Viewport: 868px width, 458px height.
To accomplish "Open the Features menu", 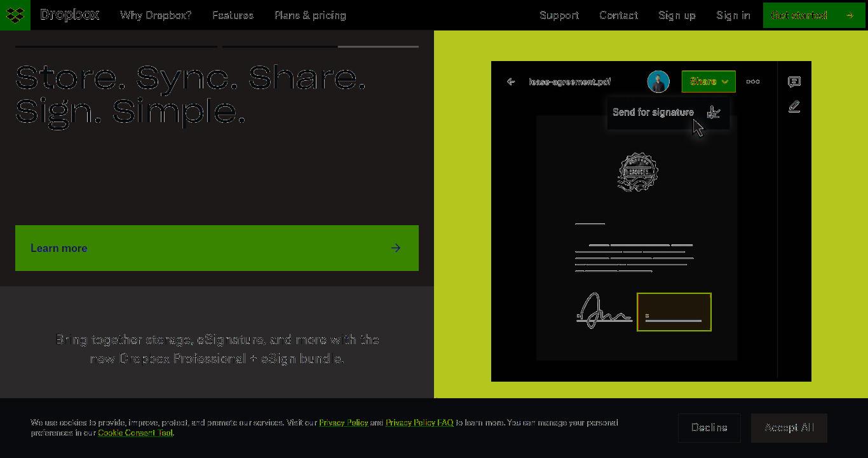I will [233, 15].
